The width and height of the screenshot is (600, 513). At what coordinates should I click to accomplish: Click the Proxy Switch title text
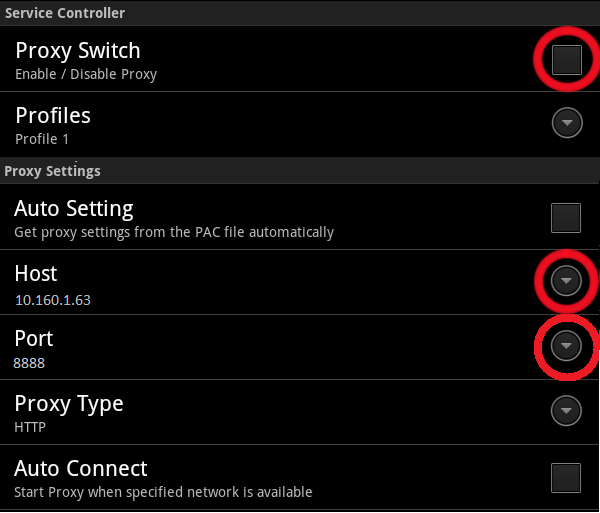pos(78,51)
